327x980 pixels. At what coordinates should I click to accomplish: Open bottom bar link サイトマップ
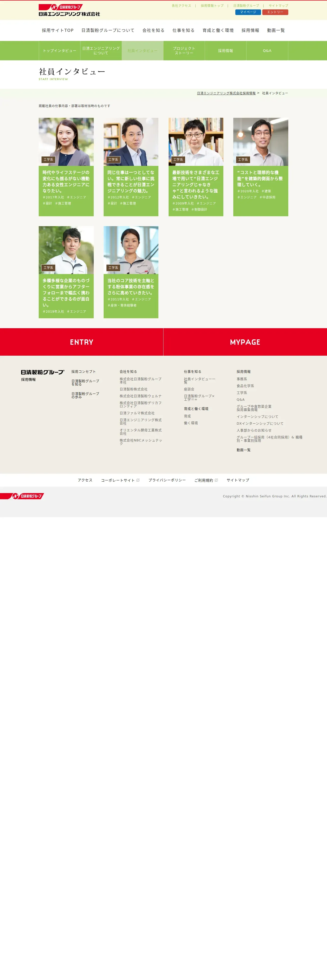coord(238,480)
